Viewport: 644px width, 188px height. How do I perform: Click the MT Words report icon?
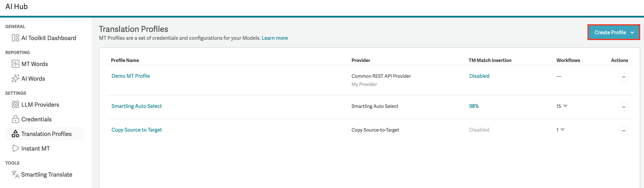click(x=15, y=64)
